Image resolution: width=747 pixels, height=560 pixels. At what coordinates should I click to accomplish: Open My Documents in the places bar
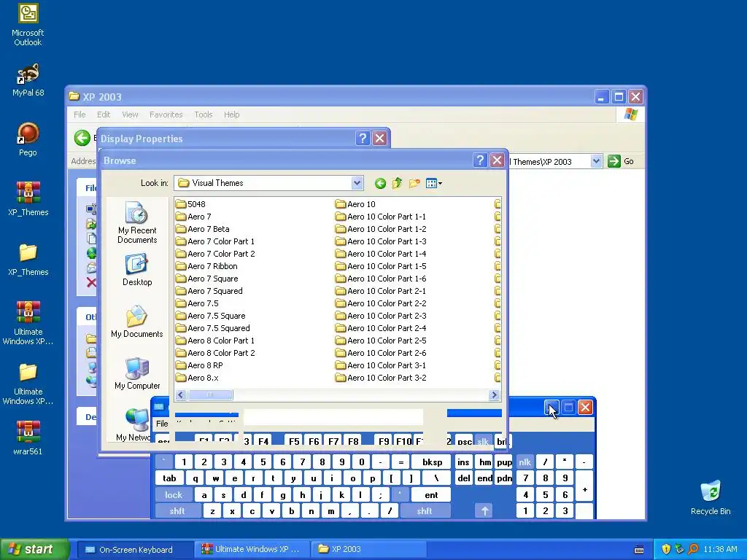[137, 322]
